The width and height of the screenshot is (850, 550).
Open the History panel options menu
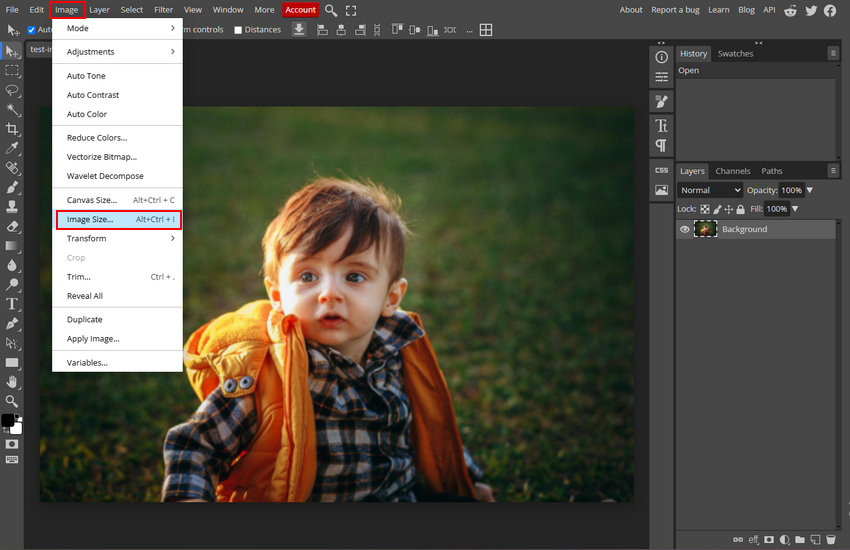click(x=833, y=53)
